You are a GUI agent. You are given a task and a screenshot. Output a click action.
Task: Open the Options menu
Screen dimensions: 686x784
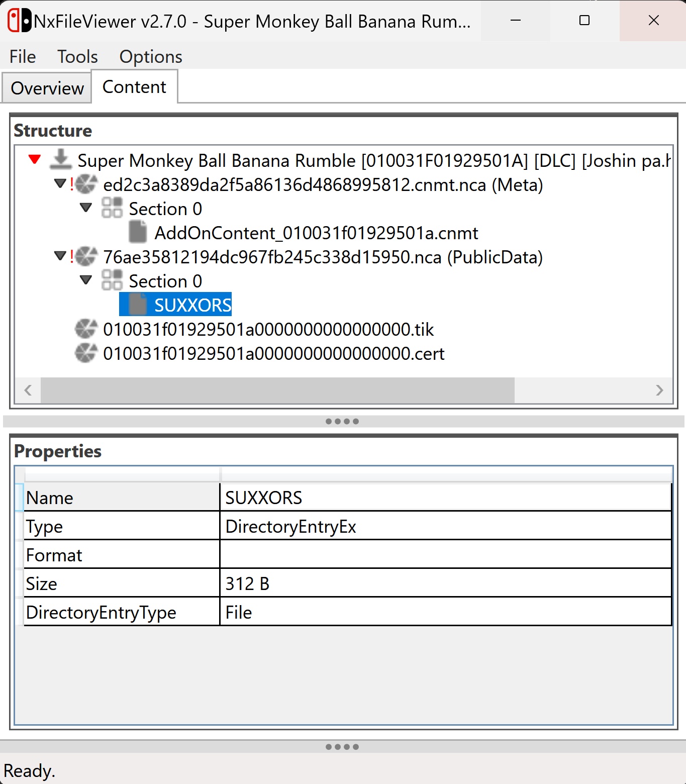click(151, 57)
